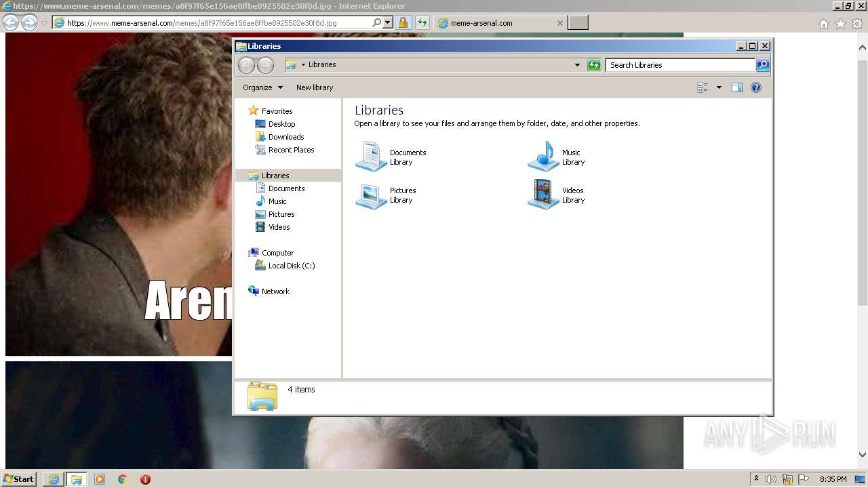Screen dimensions: 868x488
Task: Click Internet Explorer taskbar icon
Action: (54, 479)
